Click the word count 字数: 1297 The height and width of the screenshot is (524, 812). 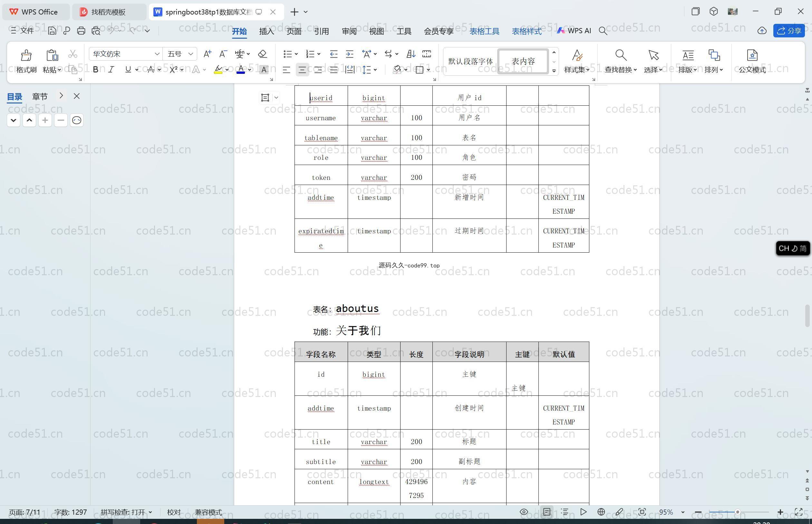pos(71,512)
